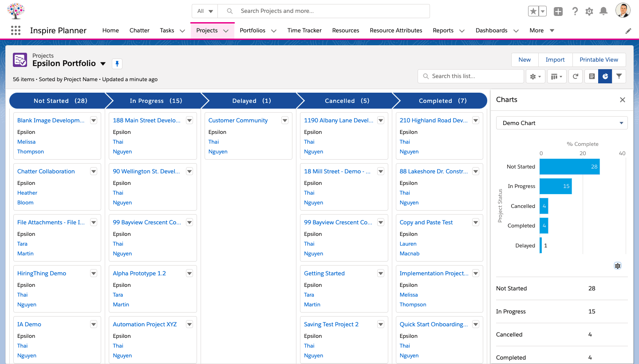Open the favorites list dropdown arrow
Viewport: 639px width, 364px height.
click(x=542, y=12)
